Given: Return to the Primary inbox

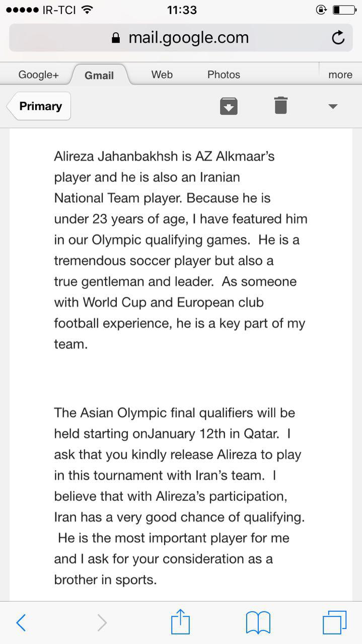Looking at the screenshot, I should [x=40, y=106].
